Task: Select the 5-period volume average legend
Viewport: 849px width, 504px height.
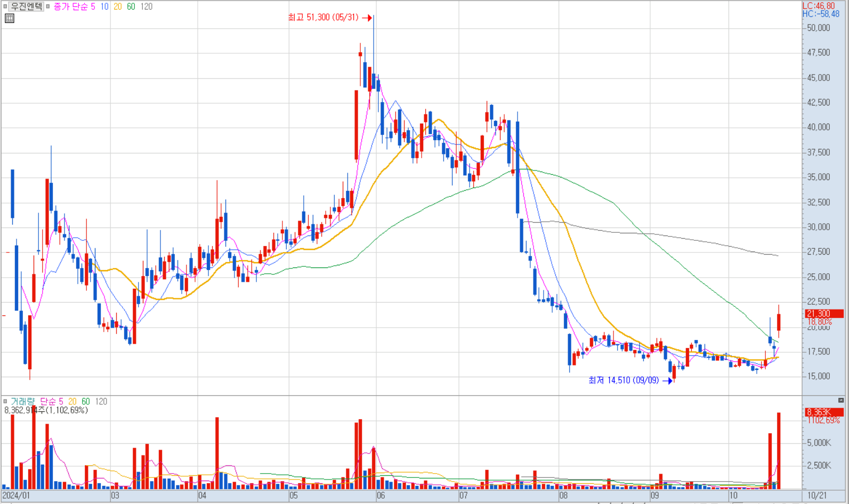Action: click(x=61, y=401)
